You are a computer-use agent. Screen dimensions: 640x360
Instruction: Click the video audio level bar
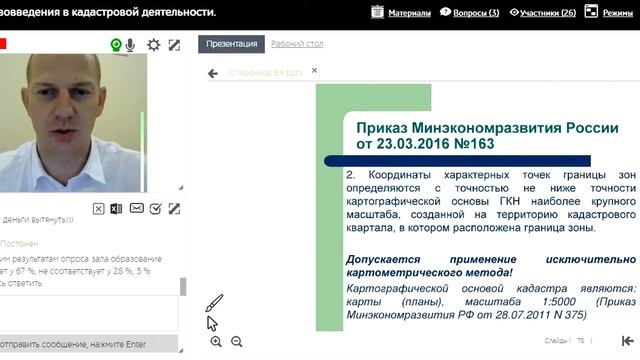[x=142, y=151]
